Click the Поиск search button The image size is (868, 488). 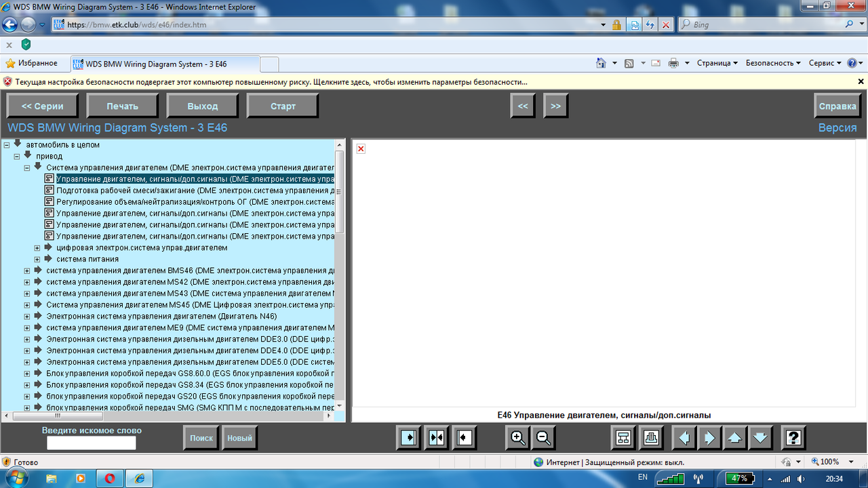pos(201,438)
